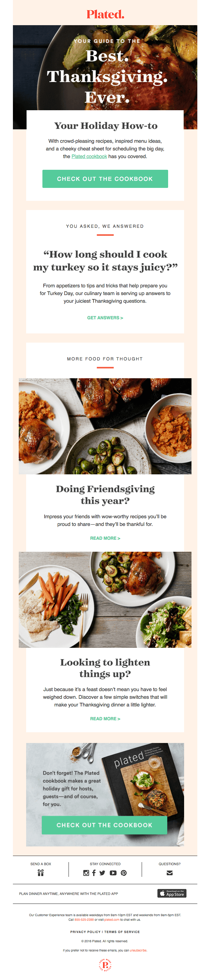
Task: Click the Plated logo at top
Action: tap(105, 14)
